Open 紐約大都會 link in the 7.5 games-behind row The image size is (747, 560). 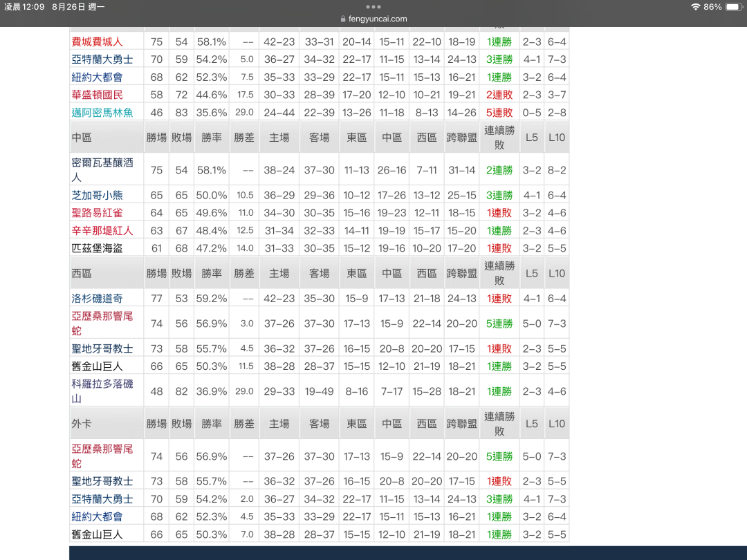pos(98,77)
